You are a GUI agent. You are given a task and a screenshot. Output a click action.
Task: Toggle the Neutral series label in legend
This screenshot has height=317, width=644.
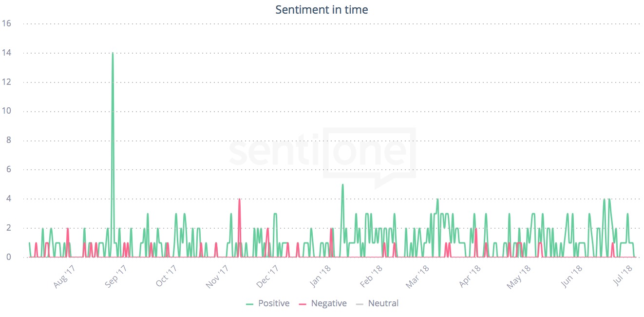(383, 303)
